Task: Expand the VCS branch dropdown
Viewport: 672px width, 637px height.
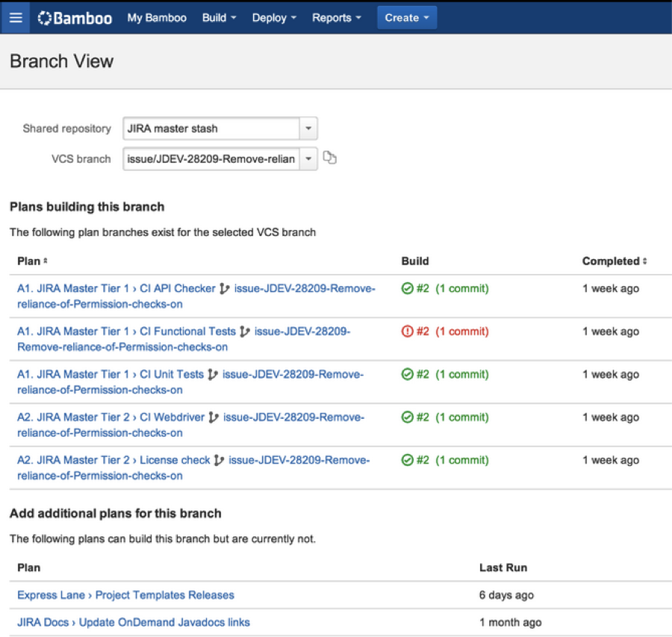Action: click(308, 158)
